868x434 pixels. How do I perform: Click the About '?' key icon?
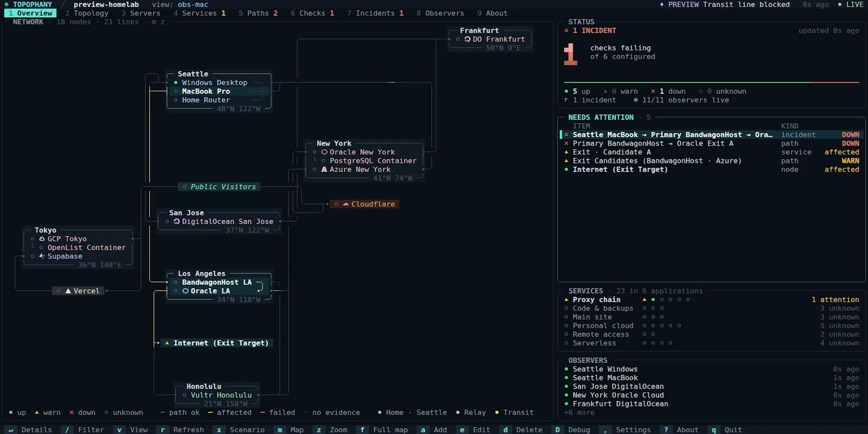pos(666,430)
